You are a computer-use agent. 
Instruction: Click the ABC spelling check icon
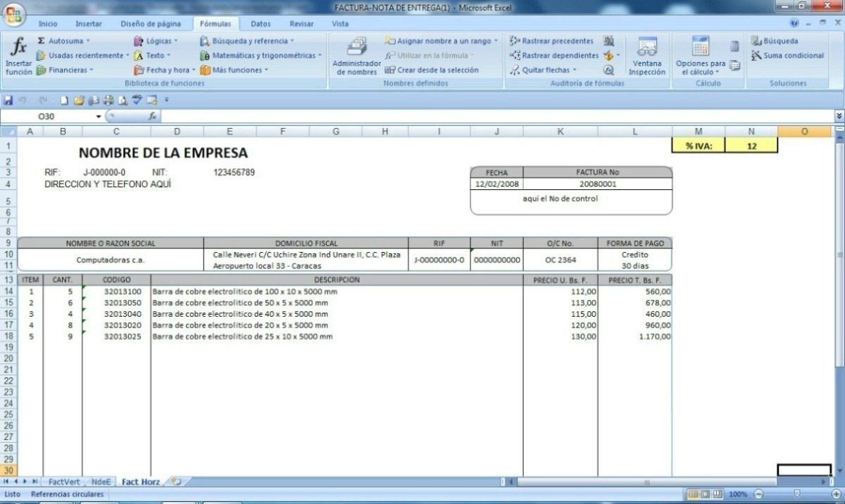(x=137, y=100)
